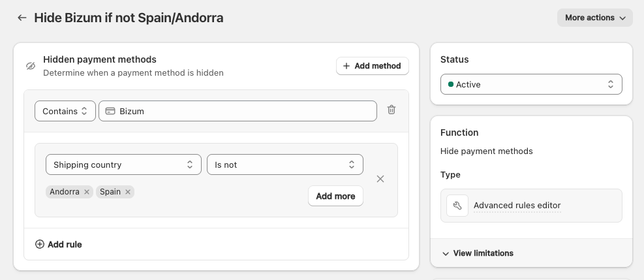644x280 pixels.
Task: Click the Add rule button
Action: (65, 244)
